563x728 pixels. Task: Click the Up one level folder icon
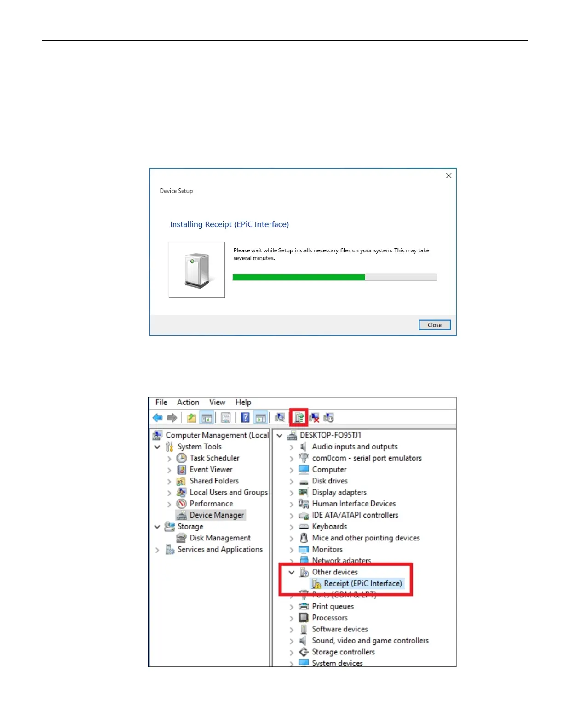pyautogui.click(x=191, y=418)
